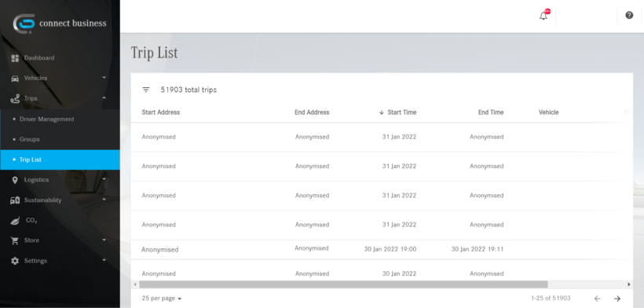Expand the Sustainability menu
Image resolution: width=644 pixels, height=308 pixels.
pyautogui.click(x=60, y=200)
